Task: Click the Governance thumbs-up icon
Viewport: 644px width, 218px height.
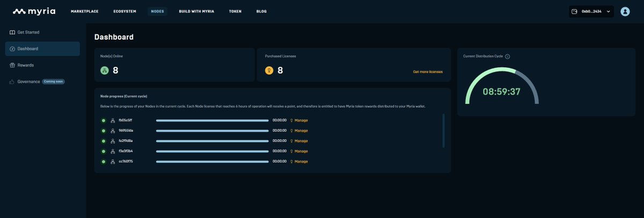Action: 12,81
